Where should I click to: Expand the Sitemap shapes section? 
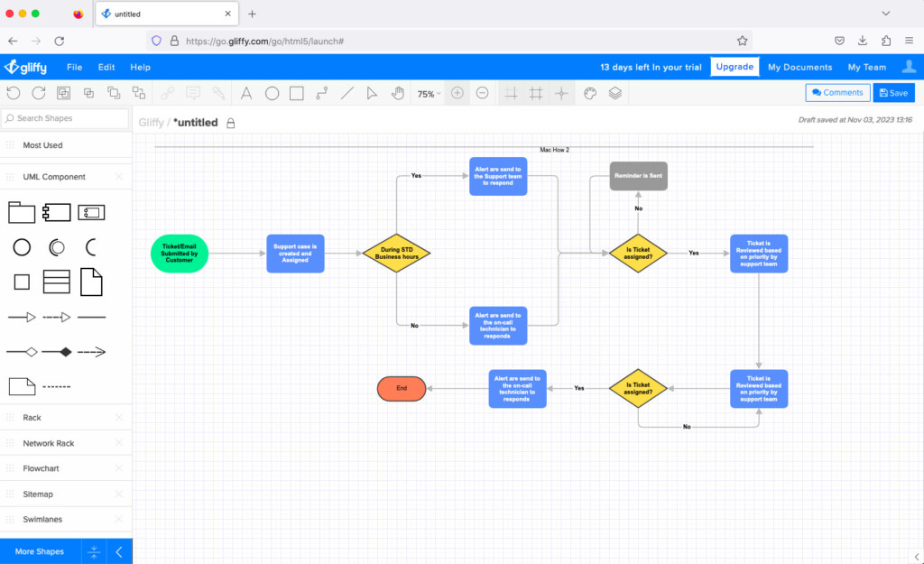[66, 494]
